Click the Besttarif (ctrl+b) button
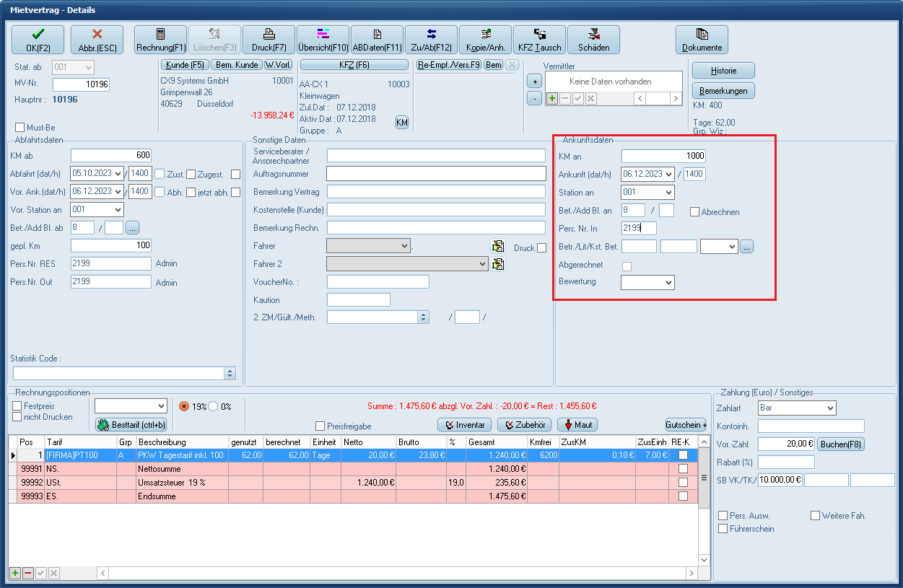The width and height of the screenshot is (903, 588). click(131, 425)
